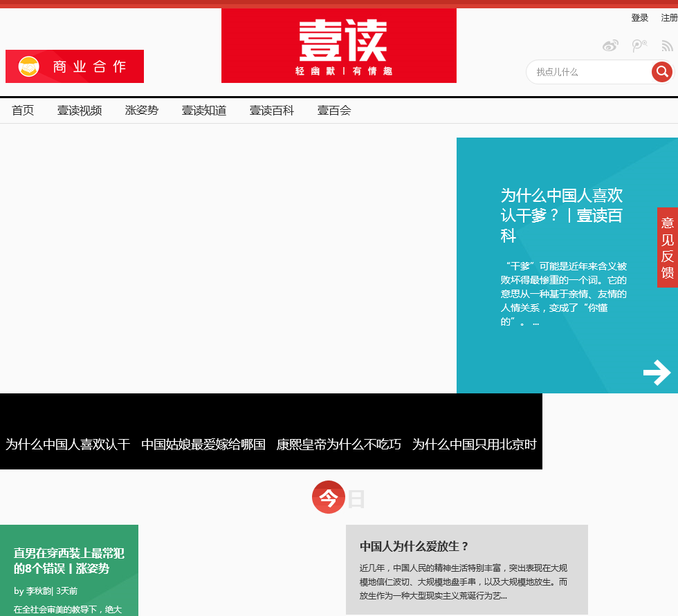The height and width of the screenshot is (616, 678).
Task: Open the 商业合作 button
Action: click(75, 66)
